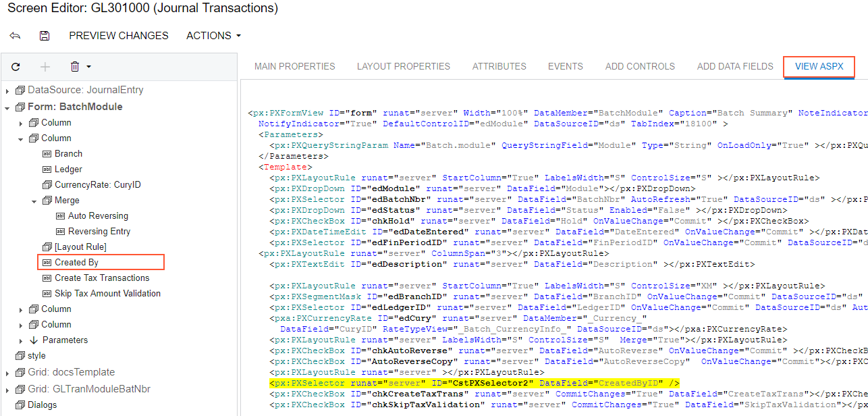Click the <Template> tag line
This screenshot has width=868, height=416.
(285, 167)
